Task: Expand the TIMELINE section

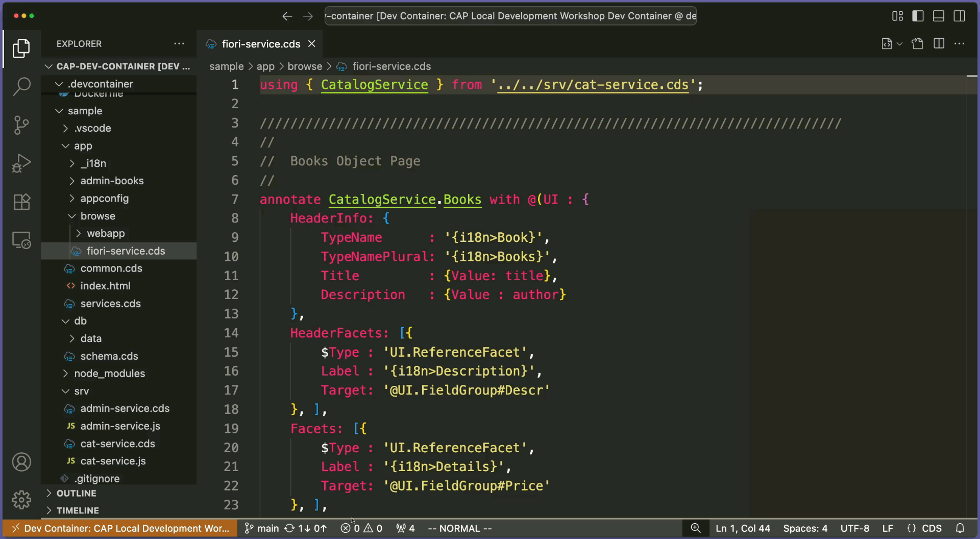Action: 118,510
